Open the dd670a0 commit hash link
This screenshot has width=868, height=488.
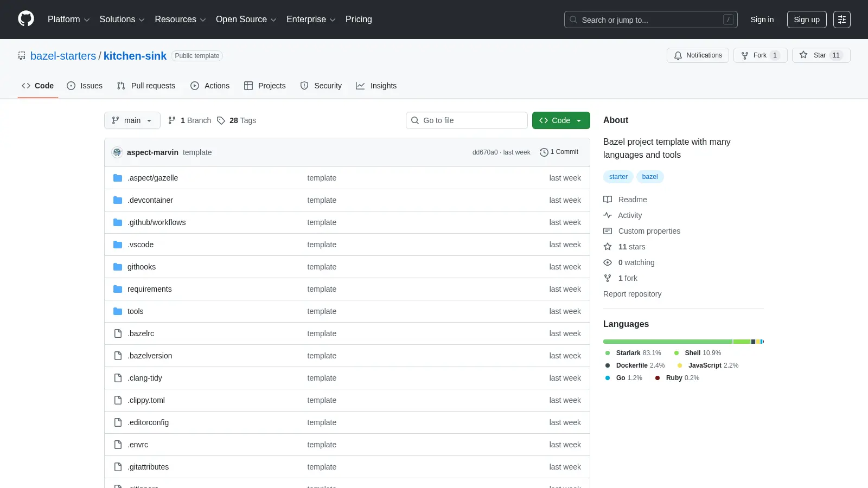coord(485,152)
